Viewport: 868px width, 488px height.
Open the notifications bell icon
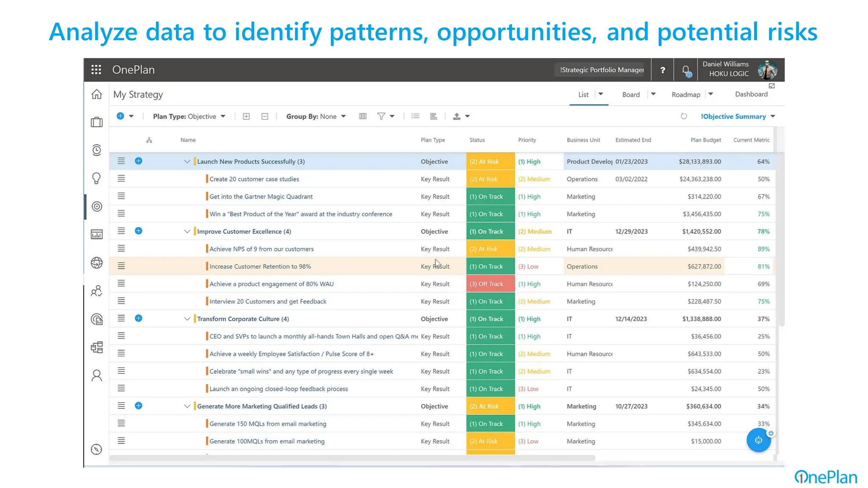pos(686,70)
